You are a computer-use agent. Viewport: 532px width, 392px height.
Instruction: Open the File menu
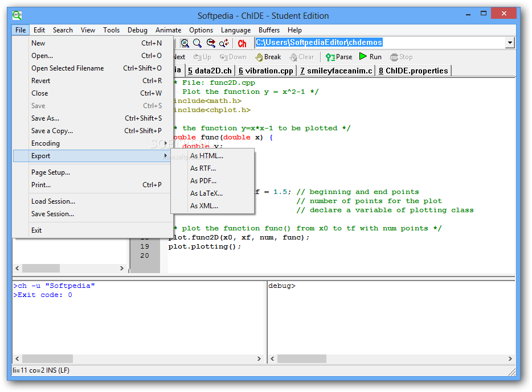coord(21,30)
